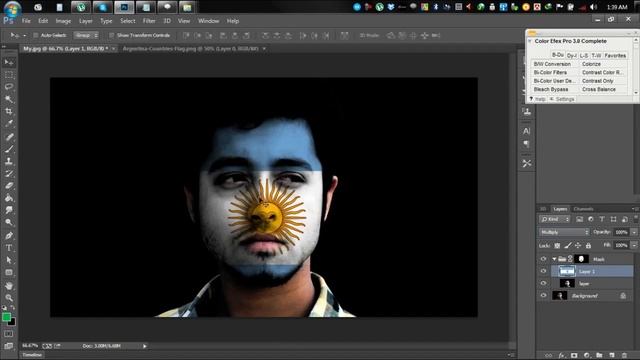This screenshot has width=640, height=360.
Task: Hide the layer named 'layer'
Action: (x=543, y=283)
